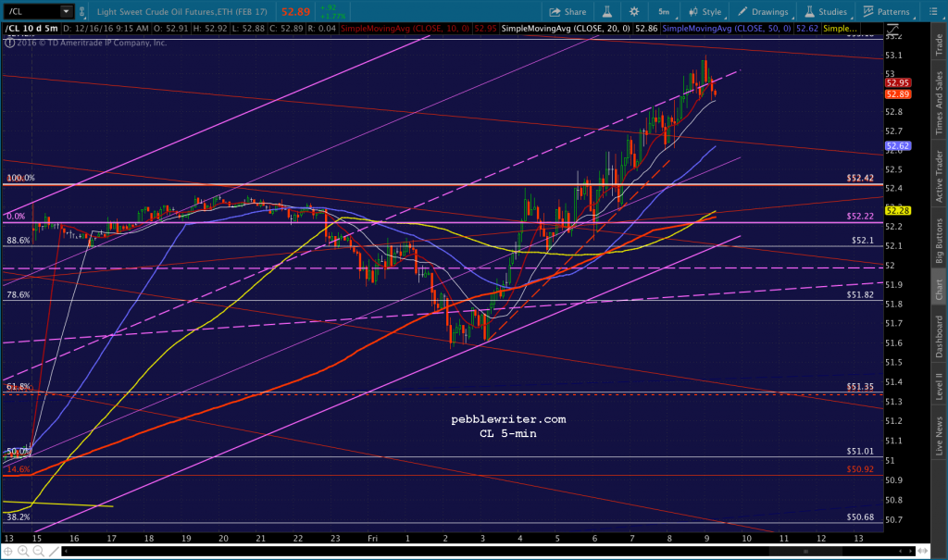The height and width of the screenshot is (560, 948).
Task: Click the expand time axis double-arrow icon
Action: (x=923, y=551)
